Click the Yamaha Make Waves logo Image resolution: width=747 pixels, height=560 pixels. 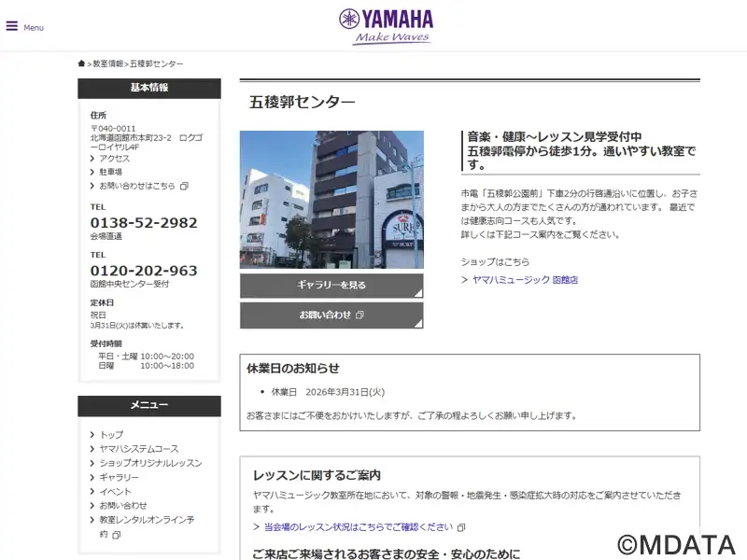click(x=386, y=27)
